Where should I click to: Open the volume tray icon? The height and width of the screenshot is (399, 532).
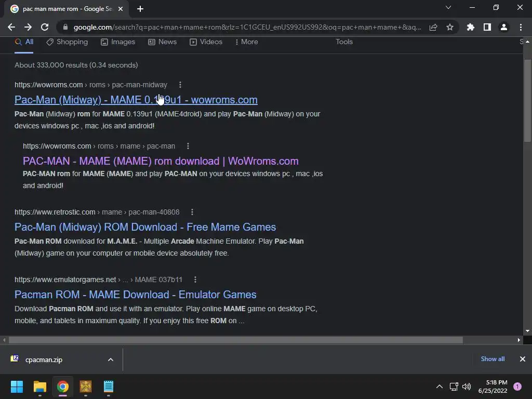point(467,387)
